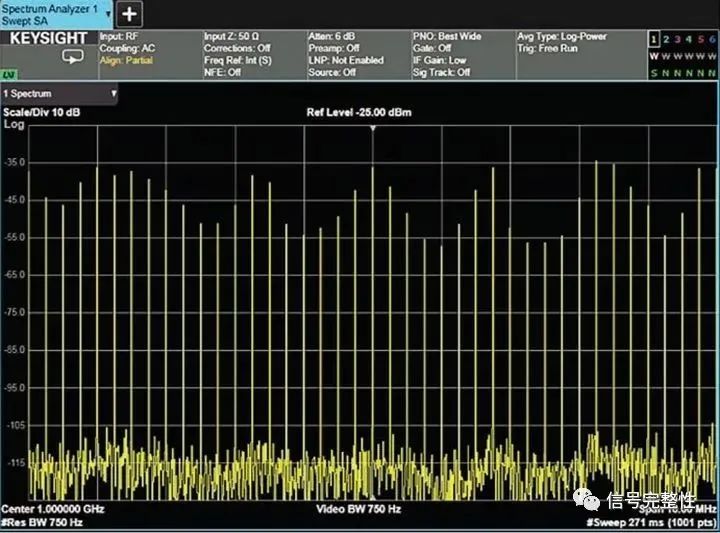Click the plus icon to add a screen
Screen dimensions: 720x533
pyautogui.click(x=131, y=14)
